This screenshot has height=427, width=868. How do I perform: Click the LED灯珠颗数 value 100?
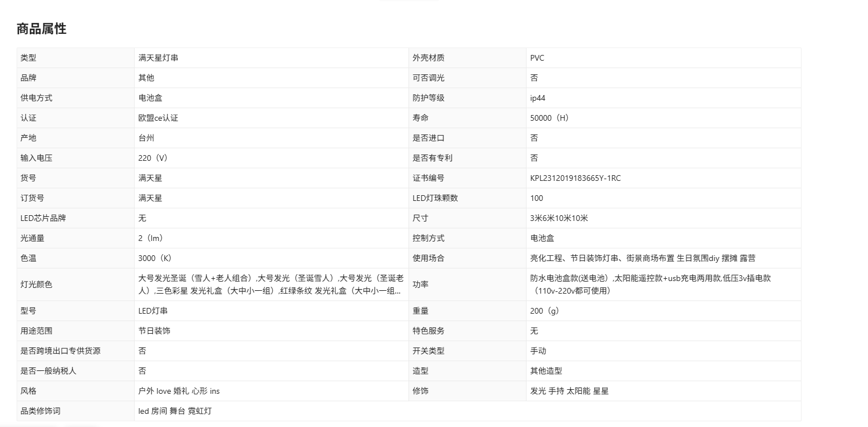[x=537, y=198]
